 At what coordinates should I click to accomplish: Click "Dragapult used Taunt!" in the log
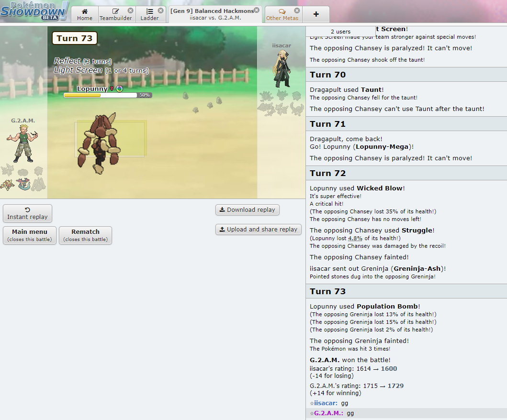pos(347,89)
